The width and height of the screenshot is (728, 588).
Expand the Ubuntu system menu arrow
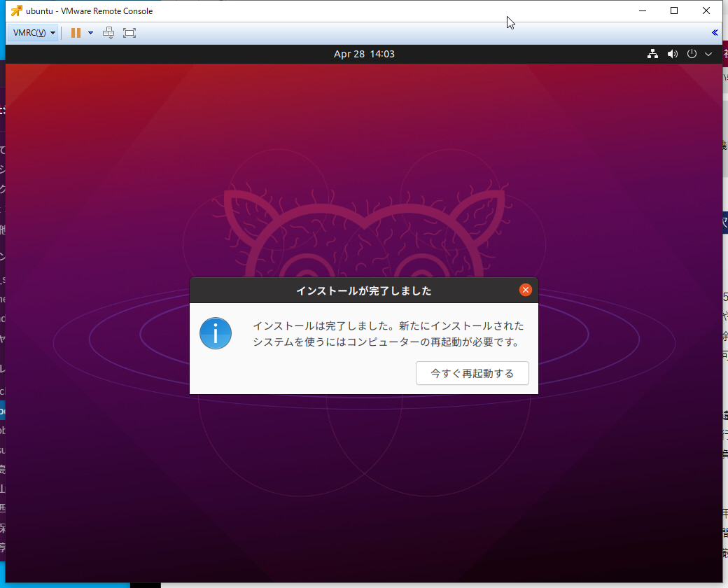pyautogui.click(x=708, y=54)
